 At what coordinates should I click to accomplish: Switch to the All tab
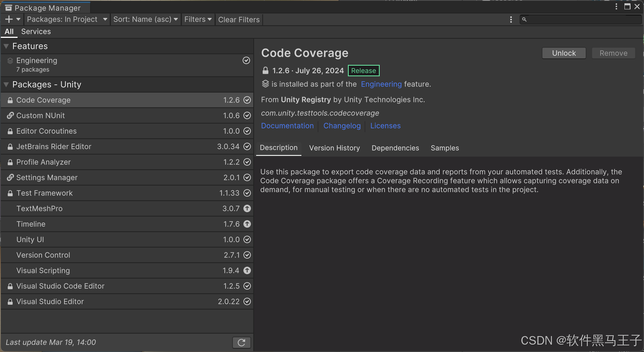pyautogui.click(x=9, y=31)
